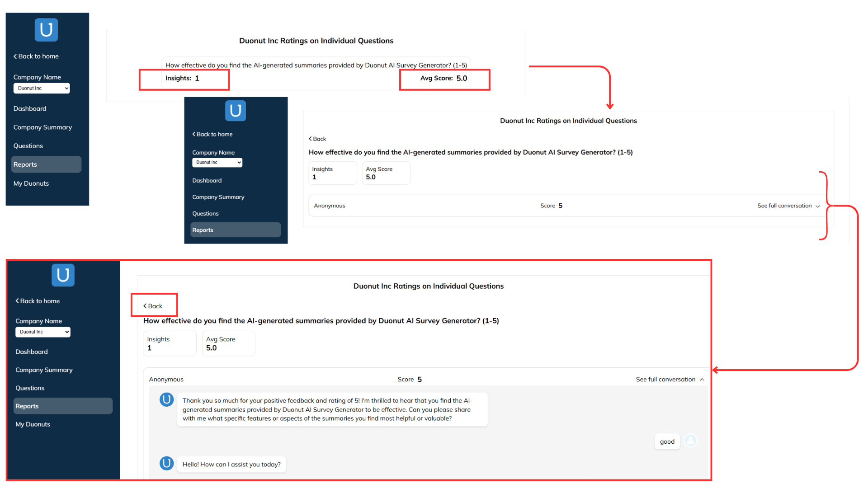This screenshot has height=488, width=868.
Task: Select Company Summary in the bottom sidebar
Action: click(x=44, y=370)
